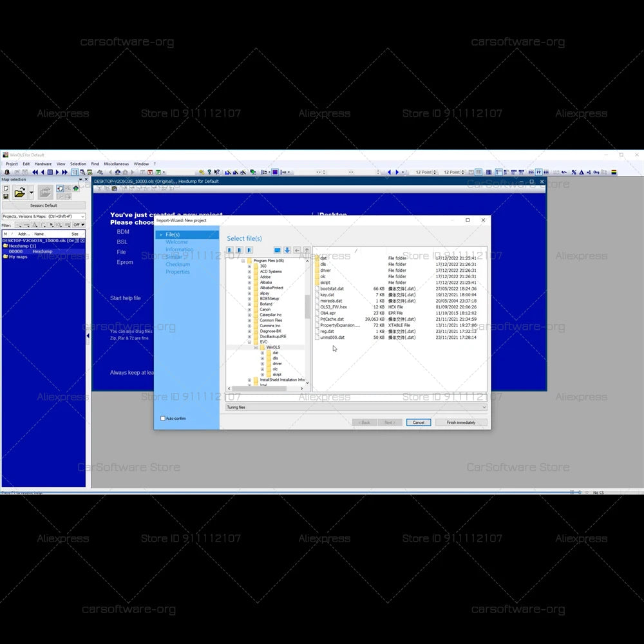The width and height of the screenshot is (644, 644).
Task: Click the folder tree vertical scrollbar
Action: (x=307, y=307)
